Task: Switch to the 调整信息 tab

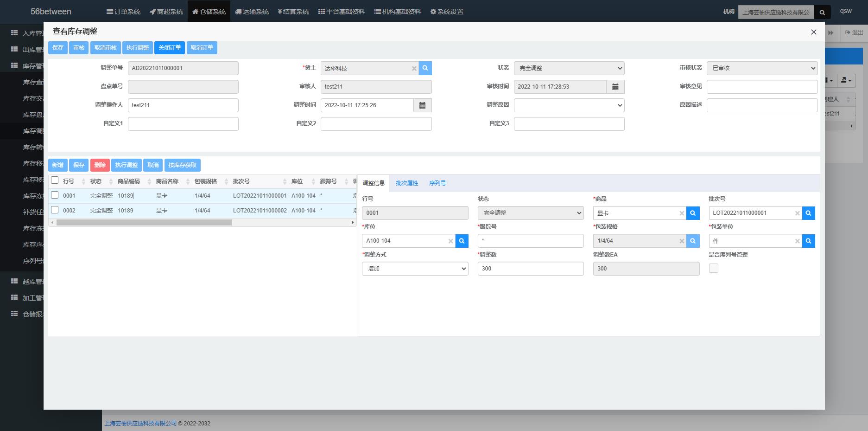Action: (374, 183)
